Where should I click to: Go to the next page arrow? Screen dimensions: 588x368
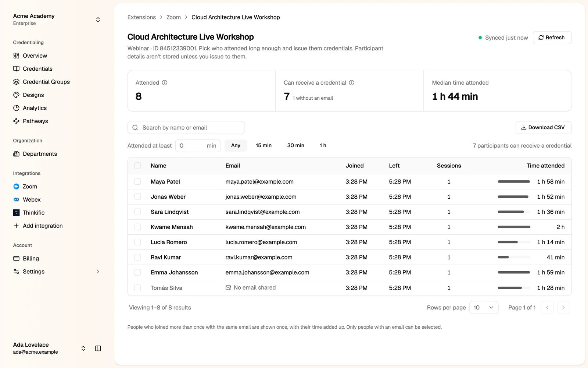pos(563,308)
